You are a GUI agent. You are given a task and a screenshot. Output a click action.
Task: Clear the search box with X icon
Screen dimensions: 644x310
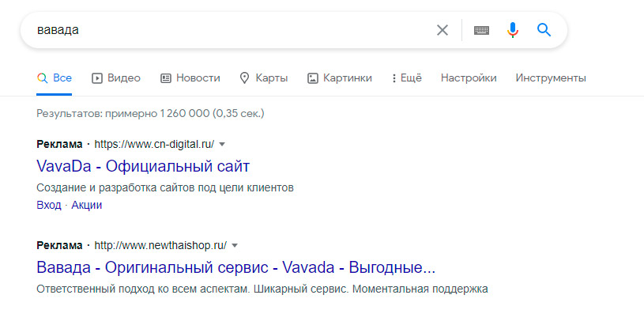(442, 30)
